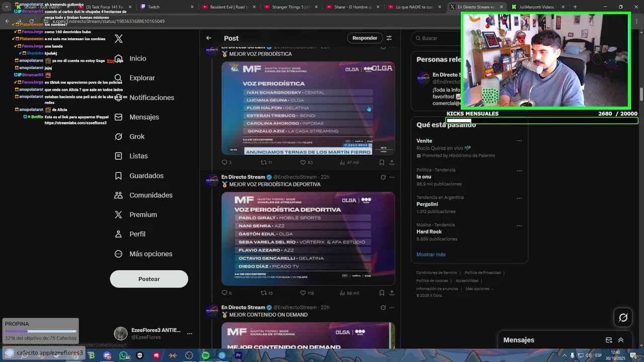Open more options on Voz Periodística Deportiva post

point(392,177)
